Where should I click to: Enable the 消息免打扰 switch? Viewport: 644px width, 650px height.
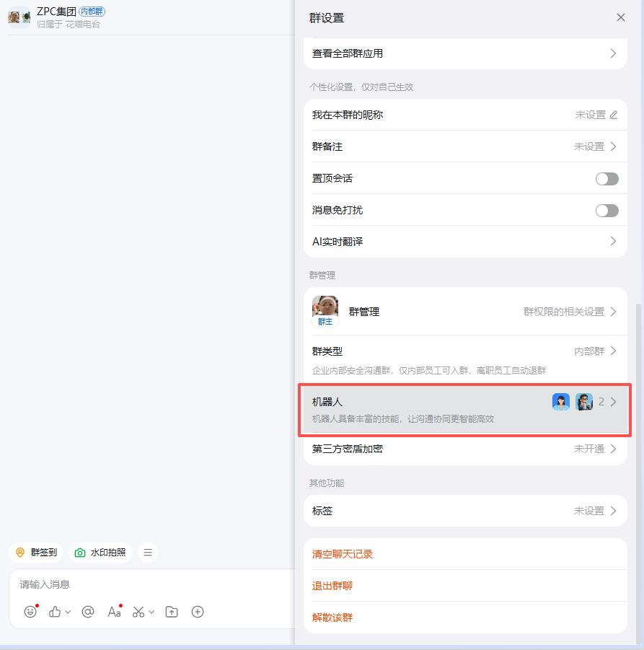click(606, 211)
